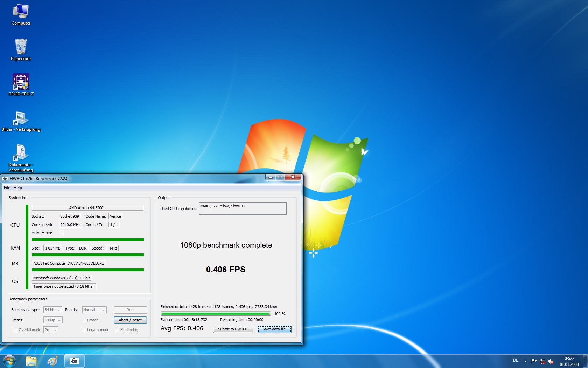588x368 pixels.
Task: Click the Run button
Action: tap(130, 310)
